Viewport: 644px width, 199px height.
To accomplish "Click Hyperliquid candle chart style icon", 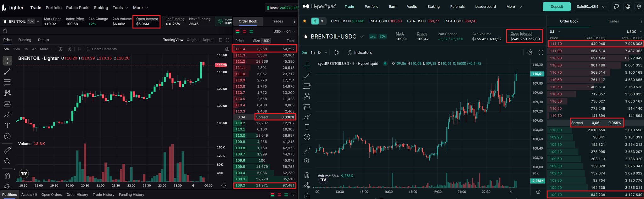I will (337, 53).
